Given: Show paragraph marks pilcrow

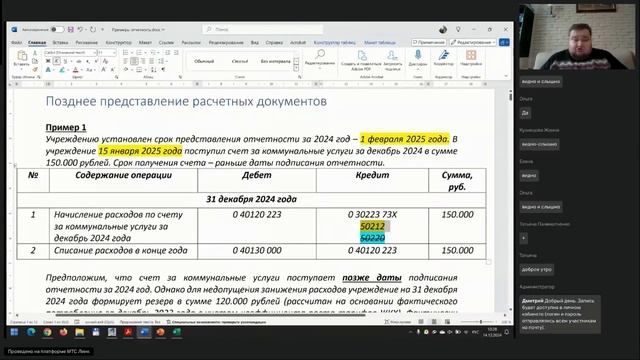Looking at the screenshot, I should point(163,69).
